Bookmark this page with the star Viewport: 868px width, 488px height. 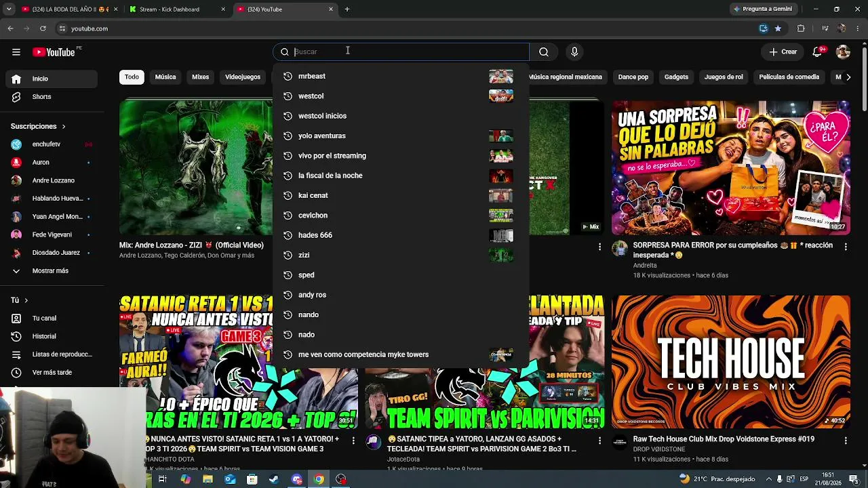point(778,28)
